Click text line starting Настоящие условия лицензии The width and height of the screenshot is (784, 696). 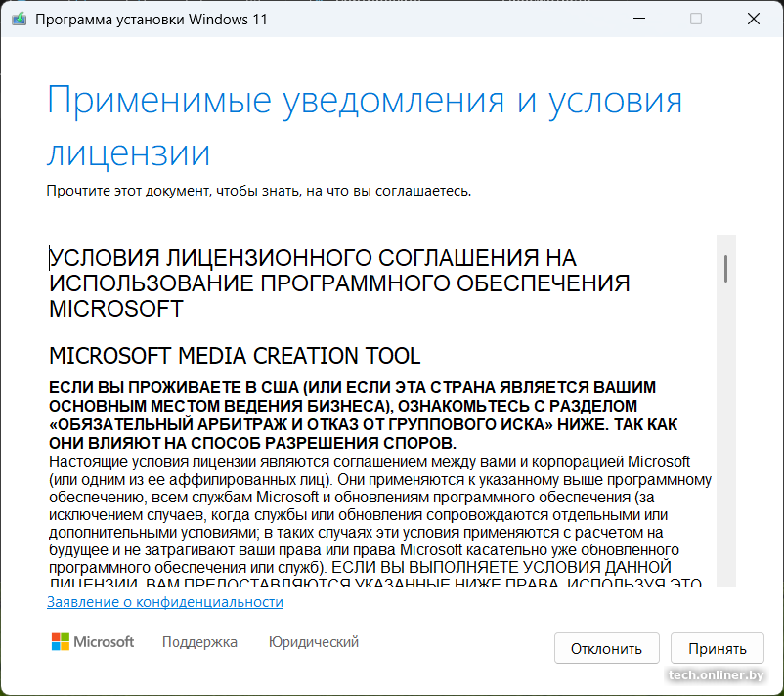tap(369, 461)
